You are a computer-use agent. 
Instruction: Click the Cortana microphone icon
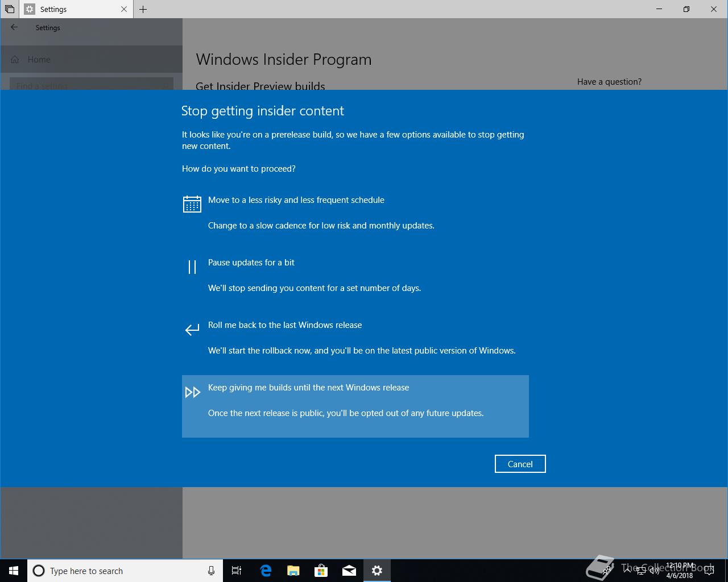(x=211, y=571)
